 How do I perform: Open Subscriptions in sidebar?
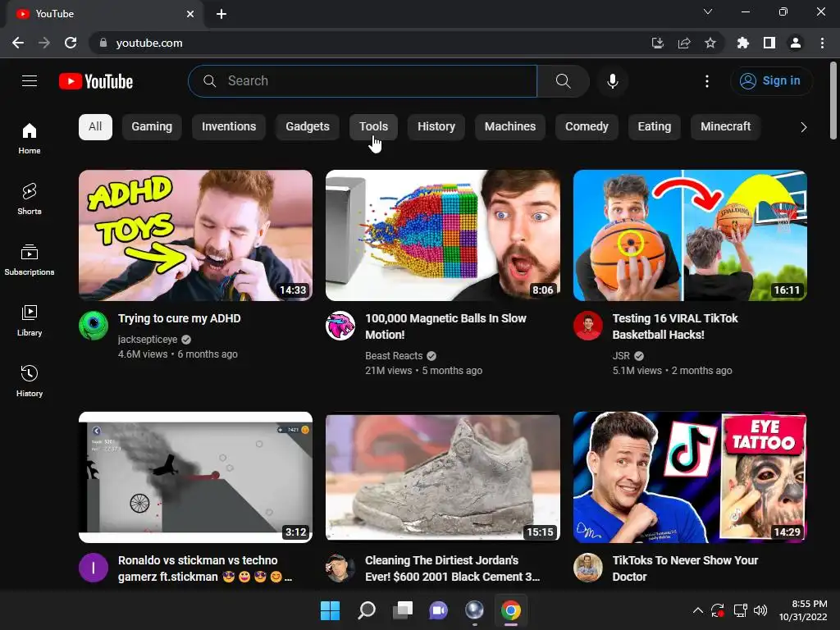pos(30,260)
